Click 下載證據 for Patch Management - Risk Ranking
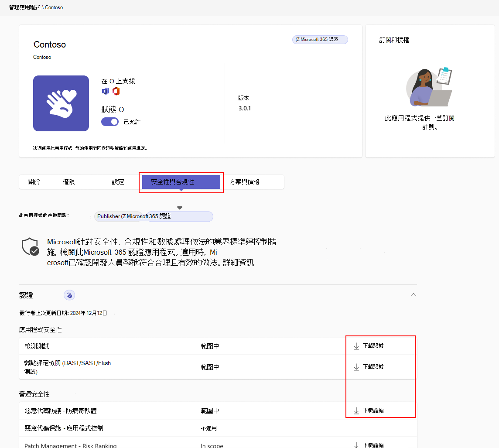Viewport: 499px width, 448px height. [373, 445]
